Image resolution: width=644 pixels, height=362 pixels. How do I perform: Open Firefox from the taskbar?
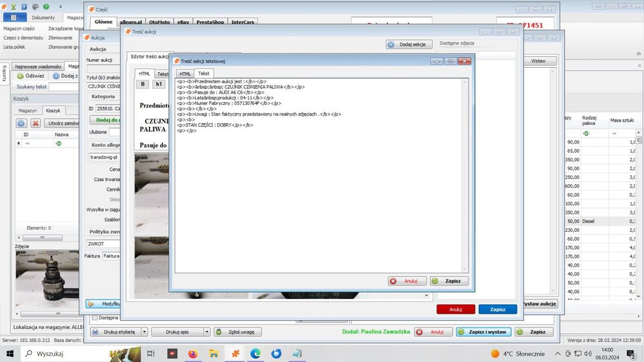click(193, 354)
